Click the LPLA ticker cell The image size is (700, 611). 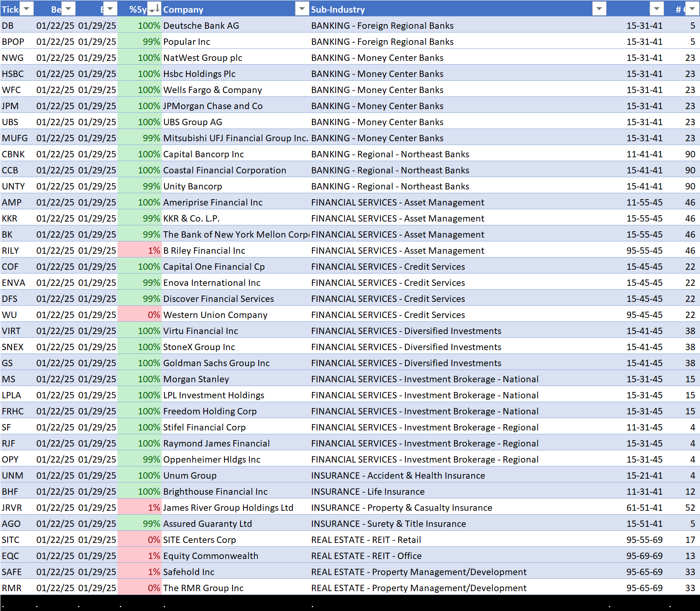[x=11, y=395]
